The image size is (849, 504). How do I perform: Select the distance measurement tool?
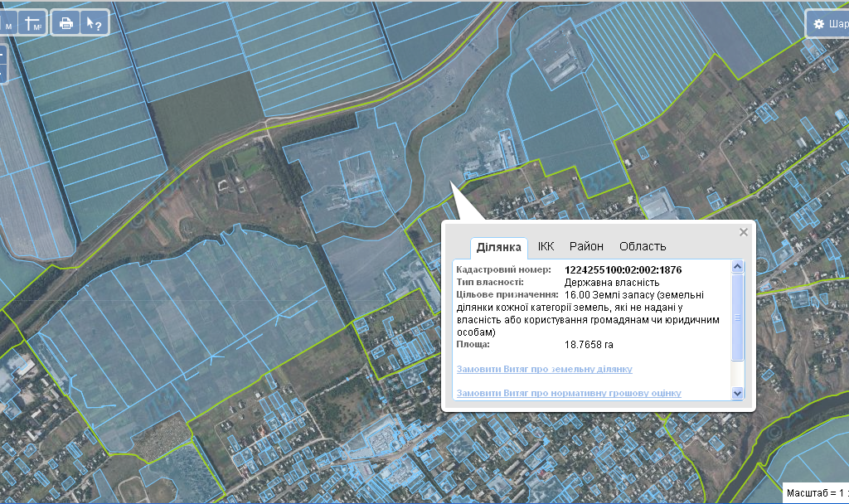(7, 23)
